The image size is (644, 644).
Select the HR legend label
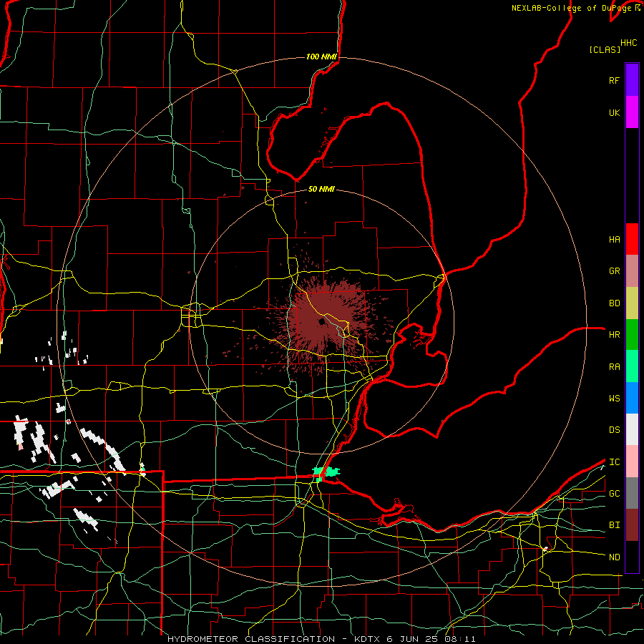[x=615, y=335]
